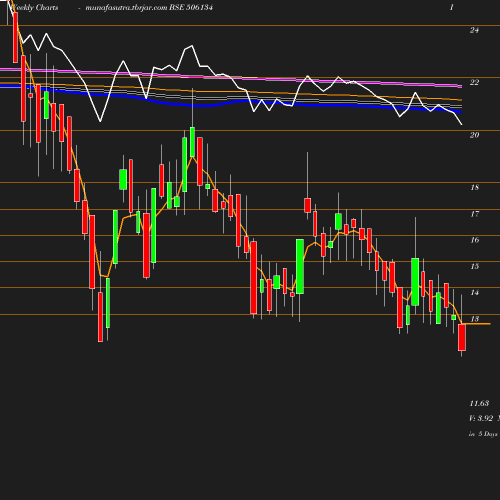Click the 'V: 3.92' volume text
This screenshot has height=500, width=500.
tap(481, 418)
